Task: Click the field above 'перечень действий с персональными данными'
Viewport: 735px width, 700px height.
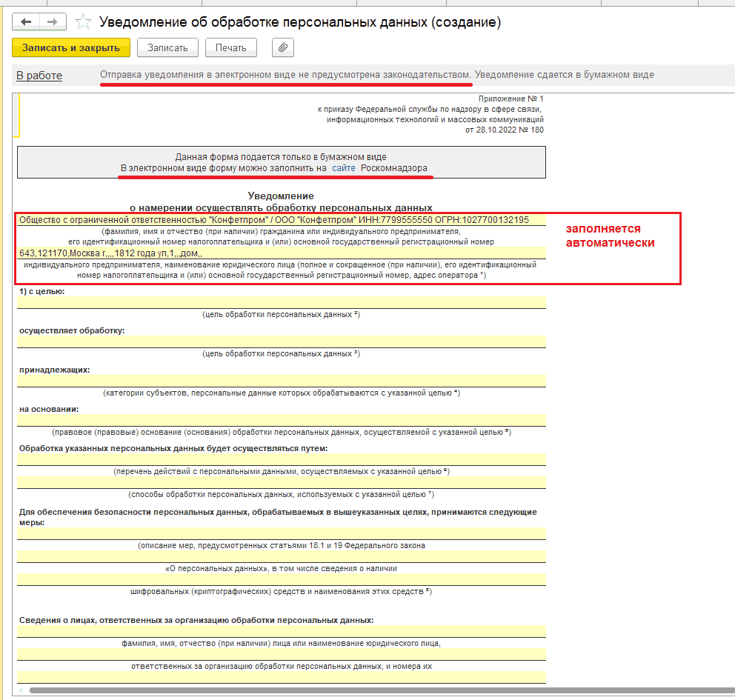Action: click(x=282, y=459)
